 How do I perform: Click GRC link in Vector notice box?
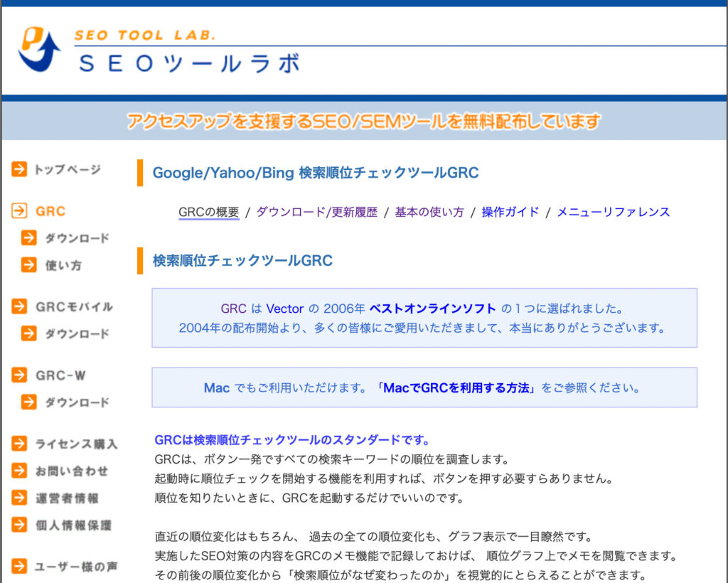[x=233, y=309]
